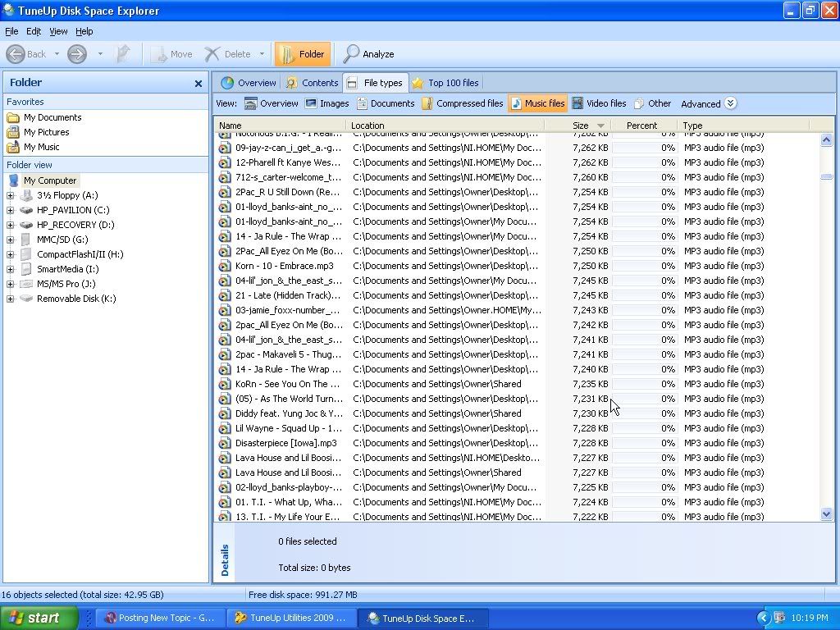Open My Documents favorite
840x630 pixels.
click(44, 118)
